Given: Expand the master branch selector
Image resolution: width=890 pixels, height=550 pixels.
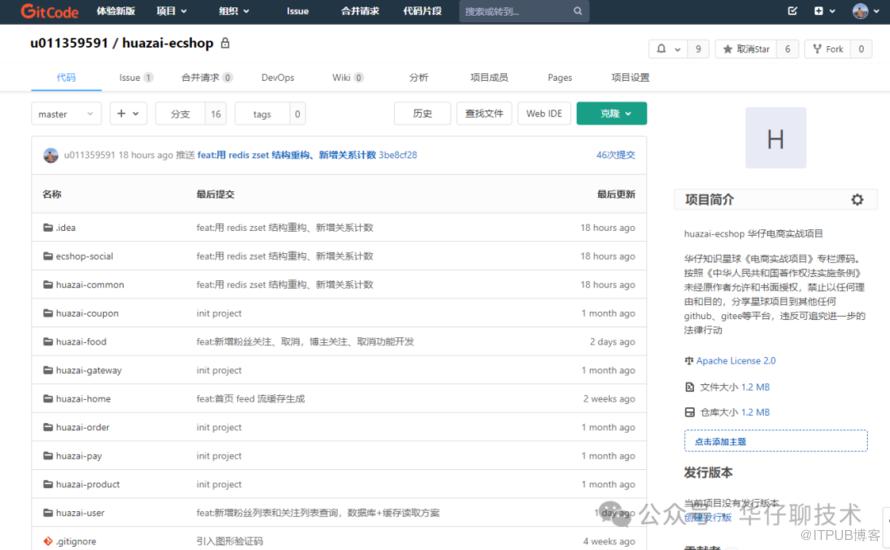Looking at the screenshot, I should click(66, 114).
